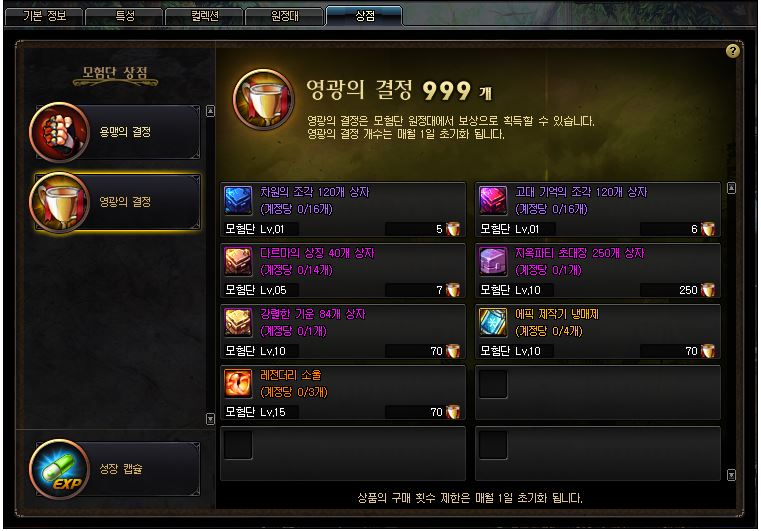Click the 지옥파티 초대장 250개 상자 icon

[493, 261]
